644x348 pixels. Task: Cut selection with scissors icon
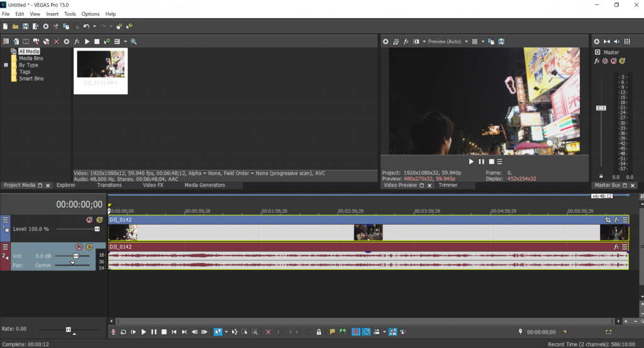(56, 26)
